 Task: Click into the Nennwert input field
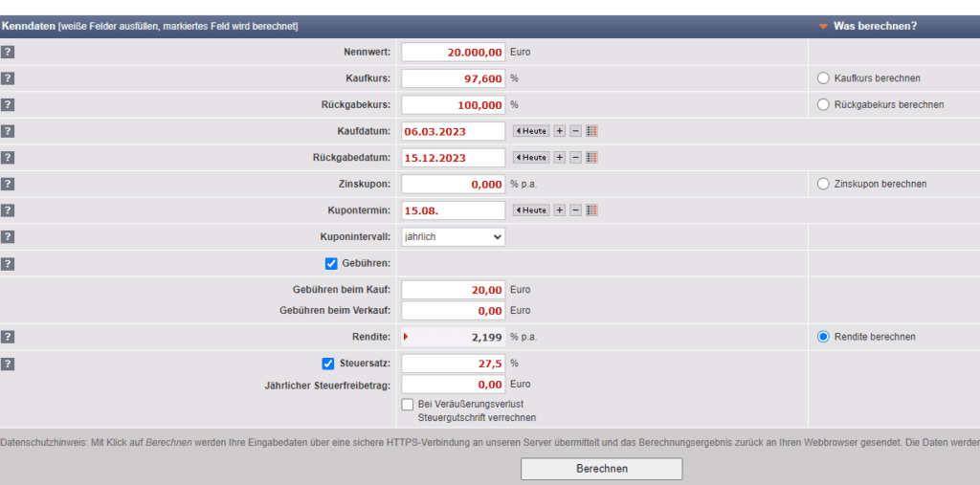453,52
